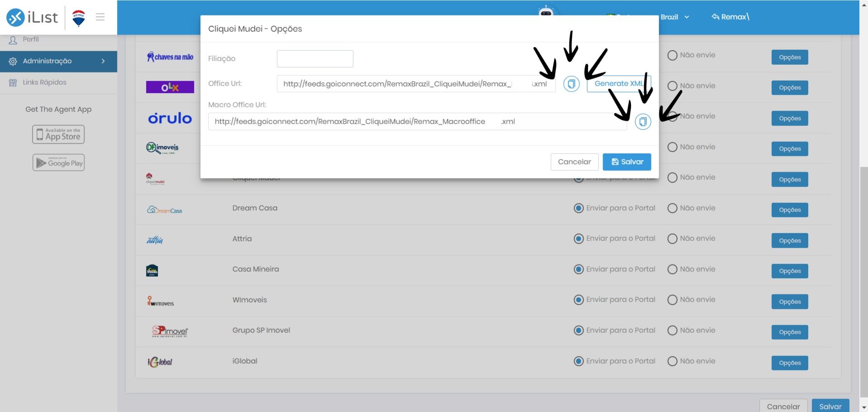
Task: Open Opções for Casa Mineira
Action: [x=790, y=271]
